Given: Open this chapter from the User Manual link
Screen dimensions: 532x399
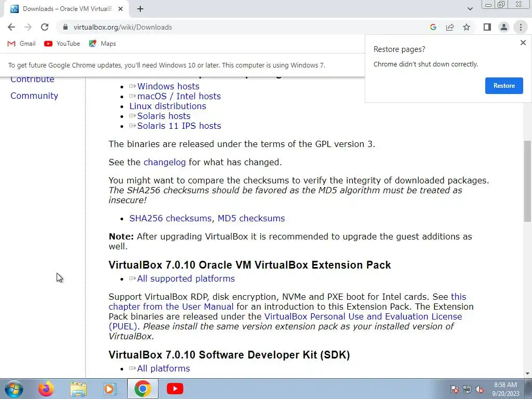Looking at the screenshot, I should tap(171, 307).
